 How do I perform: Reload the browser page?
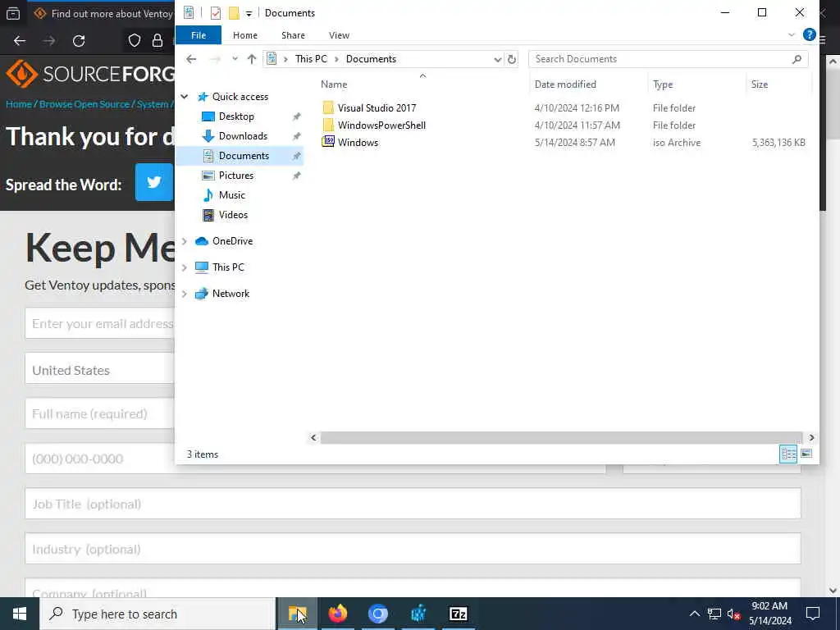pos(79,41)
